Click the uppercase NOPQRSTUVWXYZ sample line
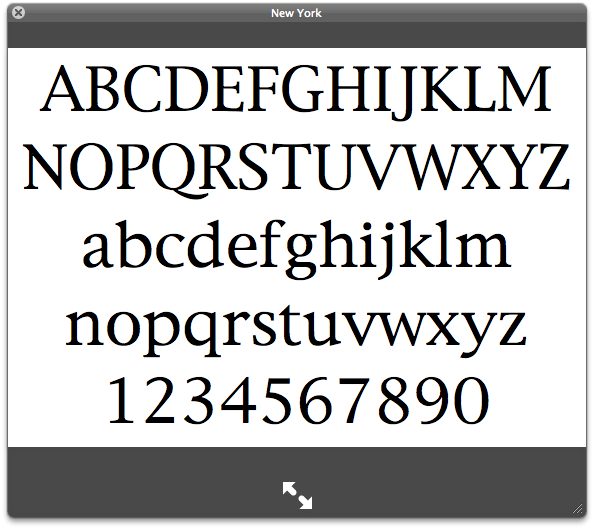 tap(297, 170)
